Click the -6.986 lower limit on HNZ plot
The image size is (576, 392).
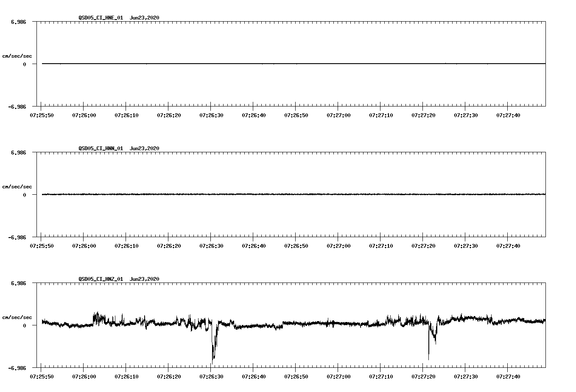coord(17,368)
